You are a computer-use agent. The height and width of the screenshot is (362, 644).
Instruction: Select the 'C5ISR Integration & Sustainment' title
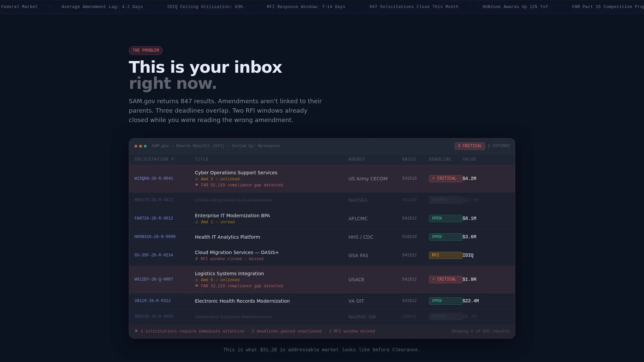point(233,200)
